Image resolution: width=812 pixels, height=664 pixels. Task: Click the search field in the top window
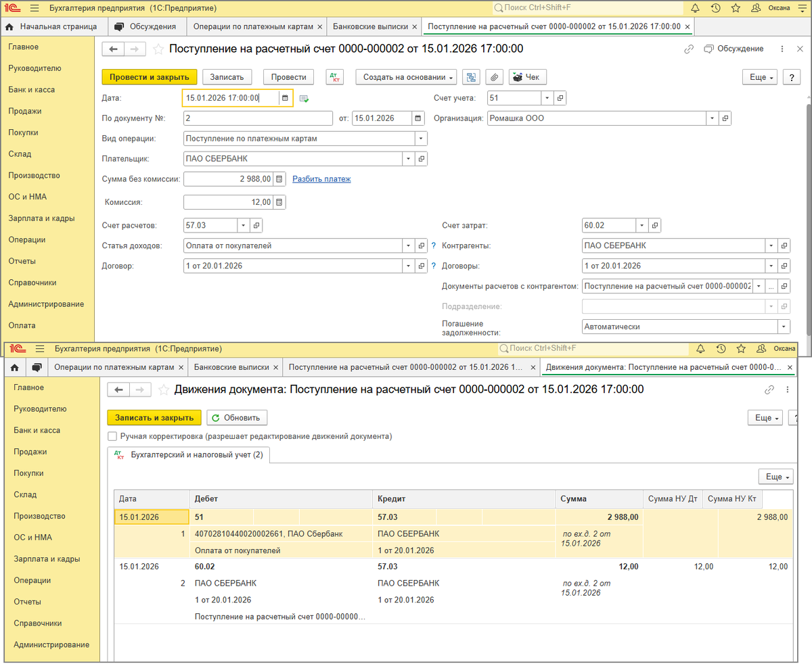[587, 8]
